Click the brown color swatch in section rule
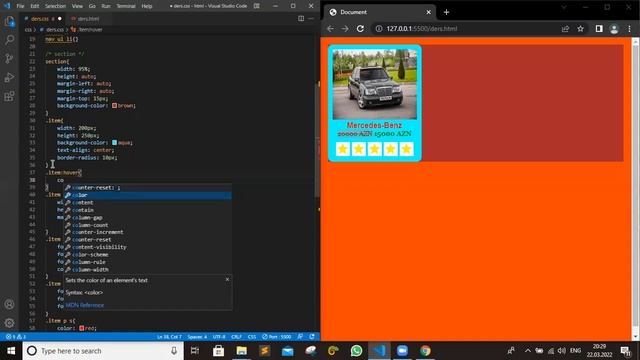Screen dimensions: 640x360 click(x=115, y=105)
